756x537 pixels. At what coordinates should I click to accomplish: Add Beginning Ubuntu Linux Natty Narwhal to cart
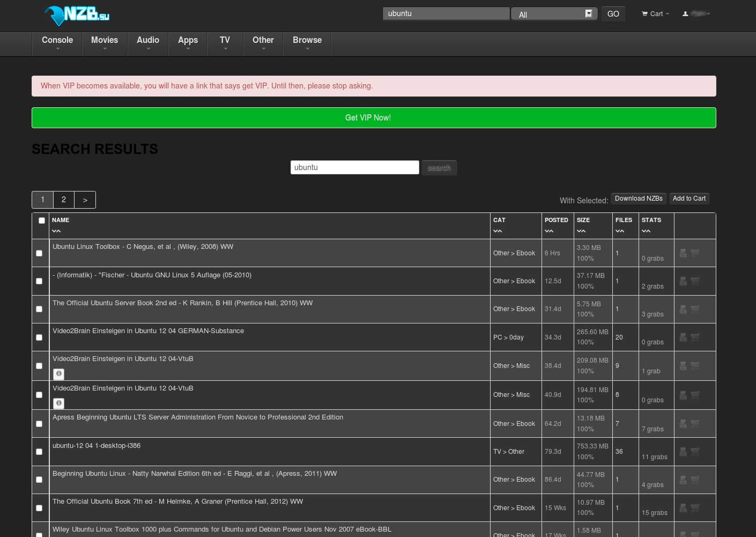tap(695, 480)
